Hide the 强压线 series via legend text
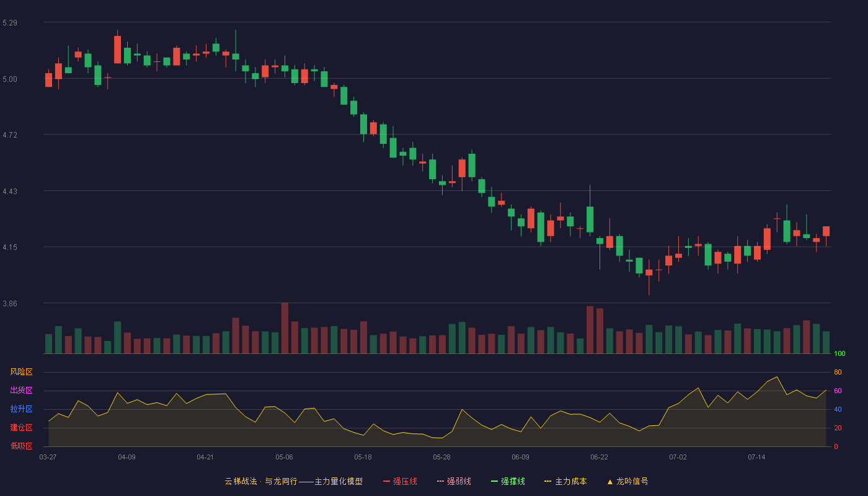The height and width of the screenshot is (496, 868). point(405,481)
